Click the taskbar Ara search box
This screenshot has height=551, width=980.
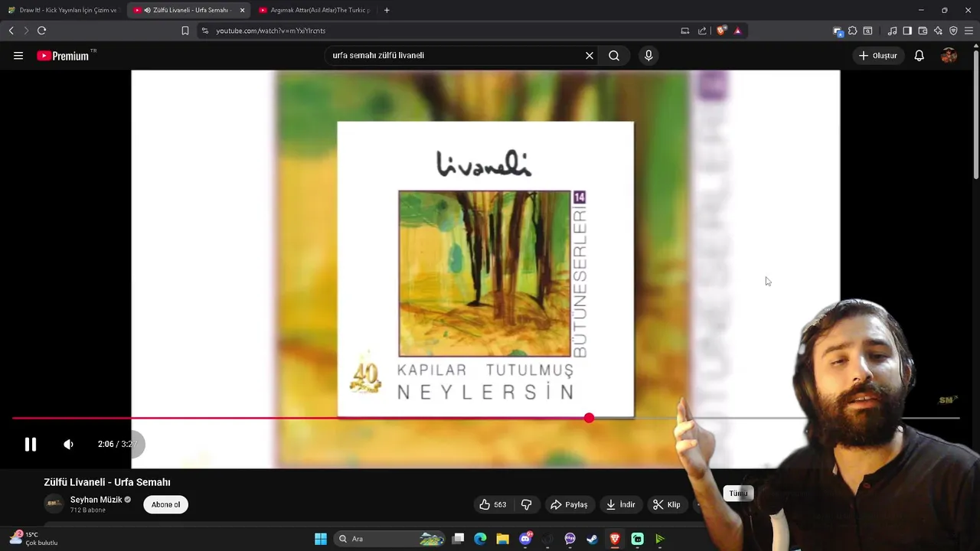[390, 539]
